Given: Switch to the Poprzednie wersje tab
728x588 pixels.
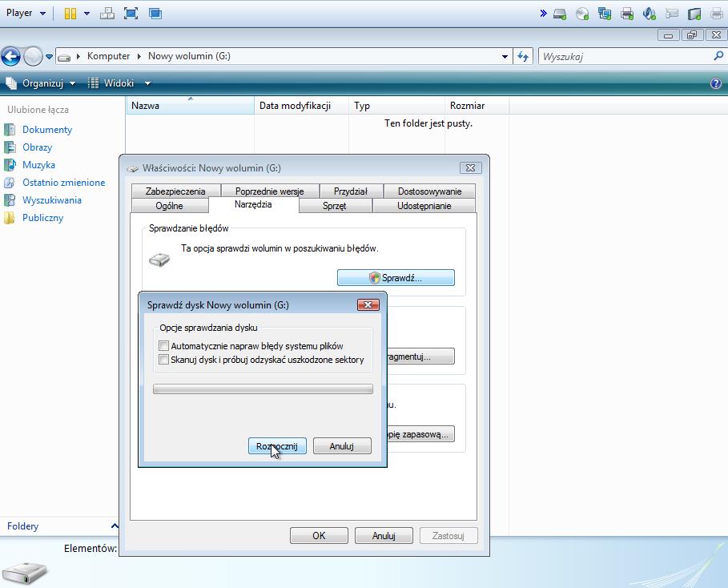Looking at the screenshot, I should tap(270, 191).
